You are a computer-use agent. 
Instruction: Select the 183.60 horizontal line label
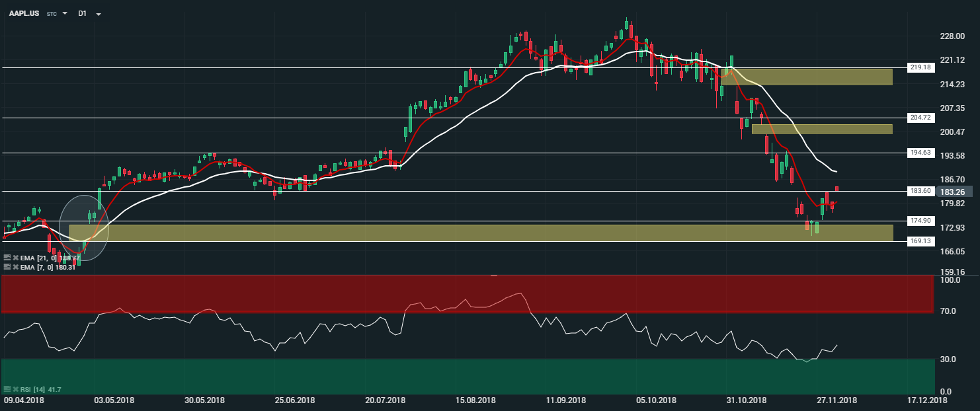click(920, 191)
